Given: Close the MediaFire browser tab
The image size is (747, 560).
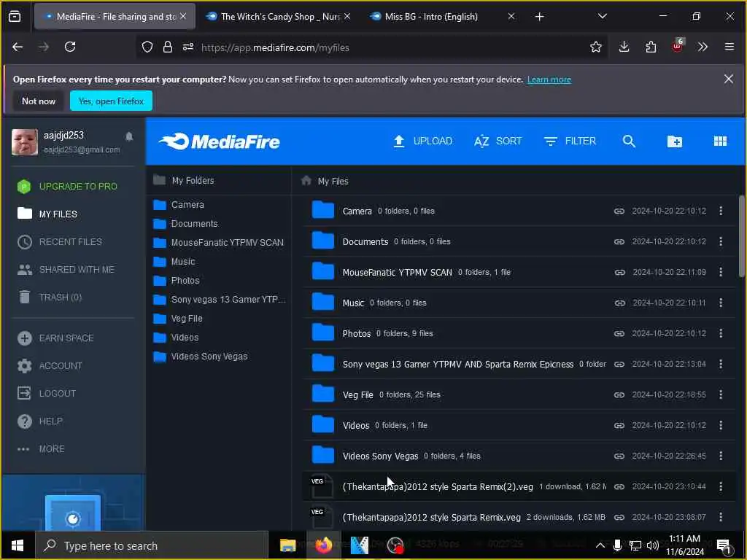Looking at the screenshot, I should point(183,16).
